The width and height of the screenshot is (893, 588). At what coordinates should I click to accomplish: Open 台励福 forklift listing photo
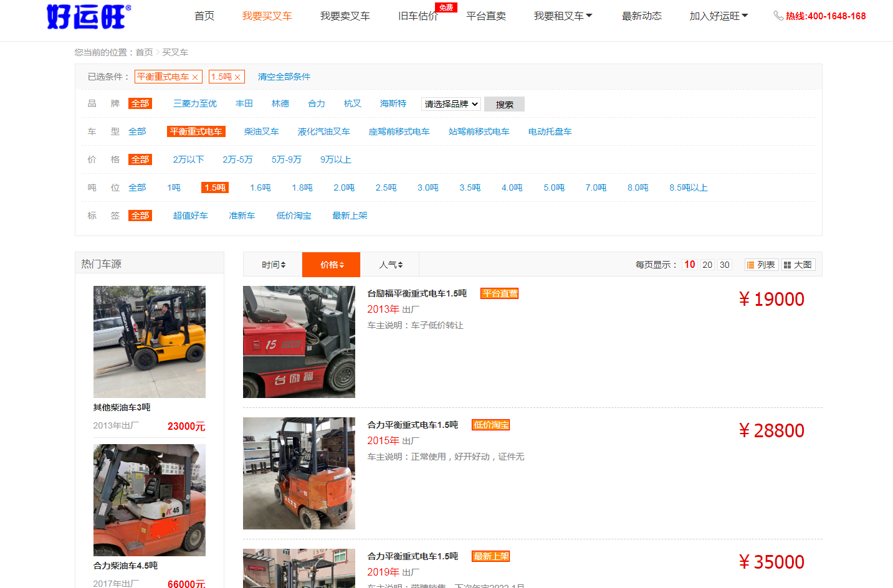coord(299,342)
